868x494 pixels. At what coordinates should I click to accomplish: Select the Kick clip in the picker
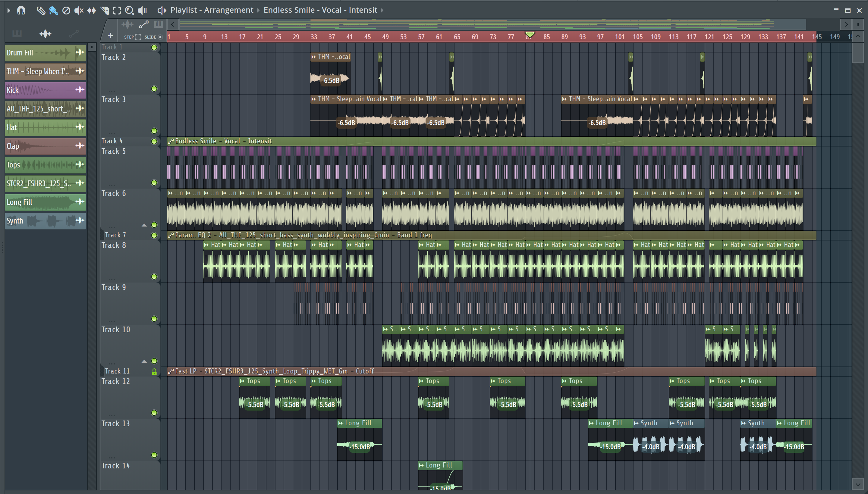tap(45, 90)
